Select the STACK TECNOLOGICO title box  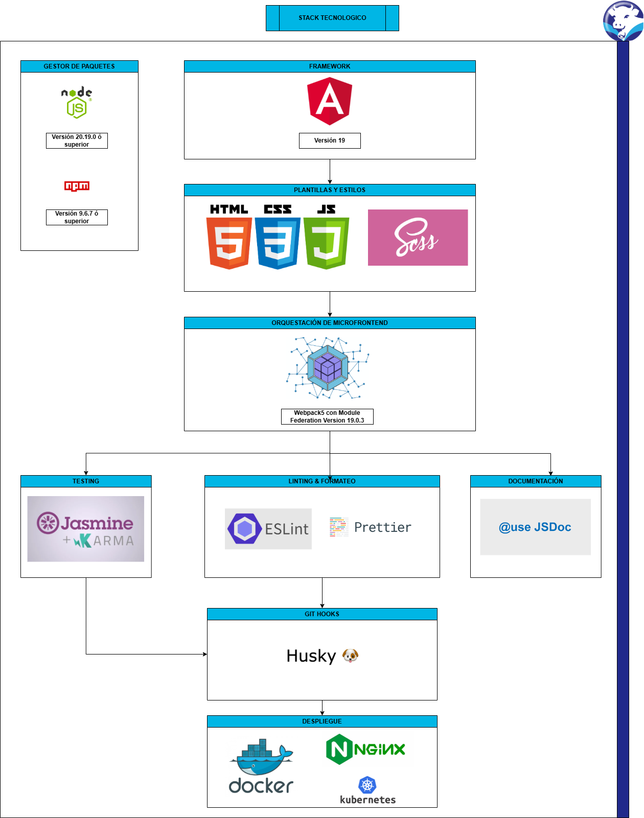[x=332, y=18]
